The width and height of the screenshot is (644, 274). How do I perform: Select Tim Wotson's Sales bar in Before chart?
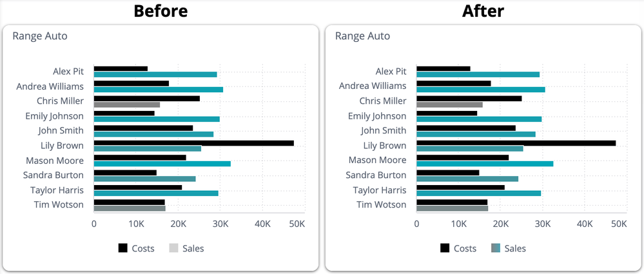pyautogui.click(x=130, y=208)
